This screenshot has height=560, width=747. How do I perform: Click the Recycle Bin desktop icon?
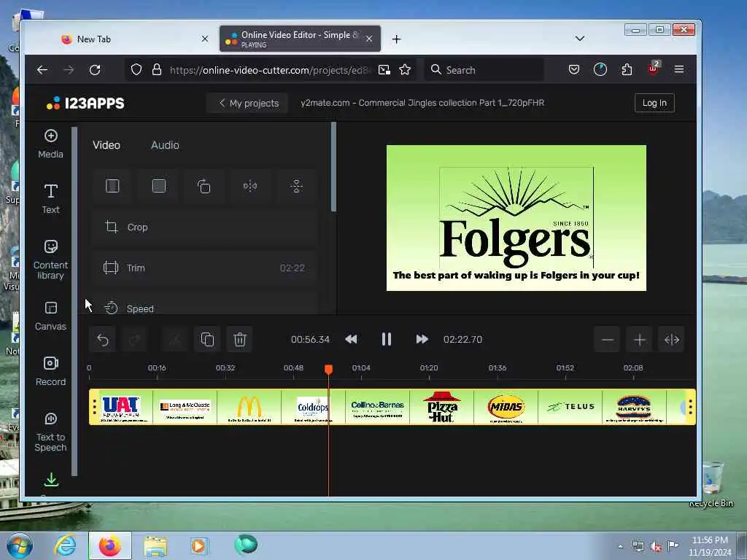click(x=711, y=484)
